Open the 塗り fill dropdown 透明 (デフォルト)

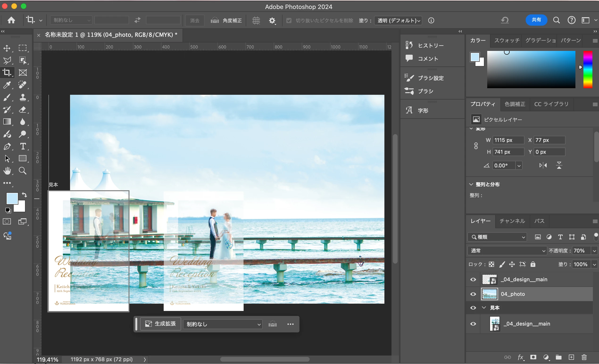tap(398, 21)
